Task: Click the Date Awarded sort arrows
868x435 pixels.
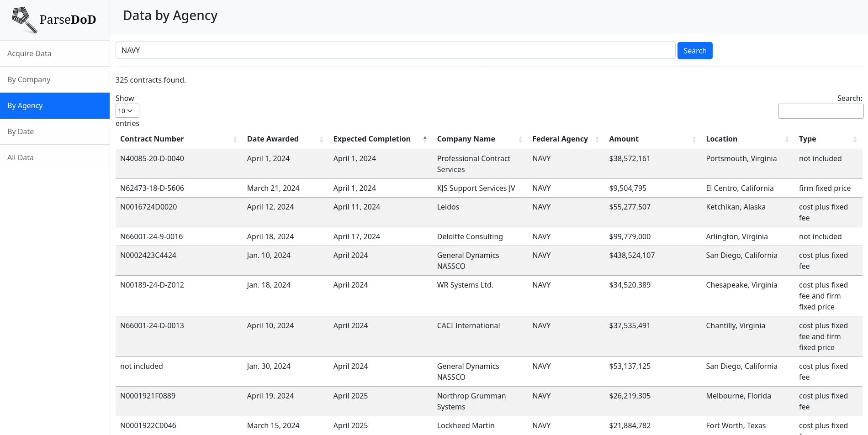Action: (x=321, y=140)
